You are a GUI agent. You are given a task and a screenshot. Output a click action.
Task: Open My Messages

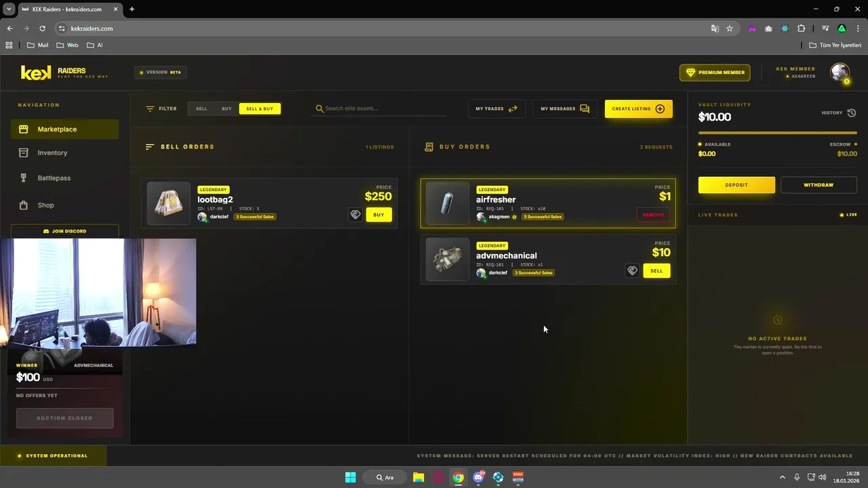pyautogui.click(x=565, y=108)
